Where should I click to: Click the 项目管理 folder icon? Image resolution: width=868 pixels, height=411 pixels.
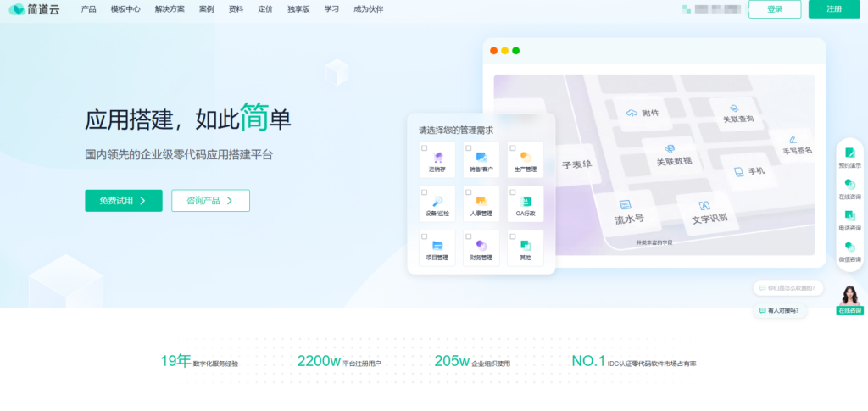[438, 245]
